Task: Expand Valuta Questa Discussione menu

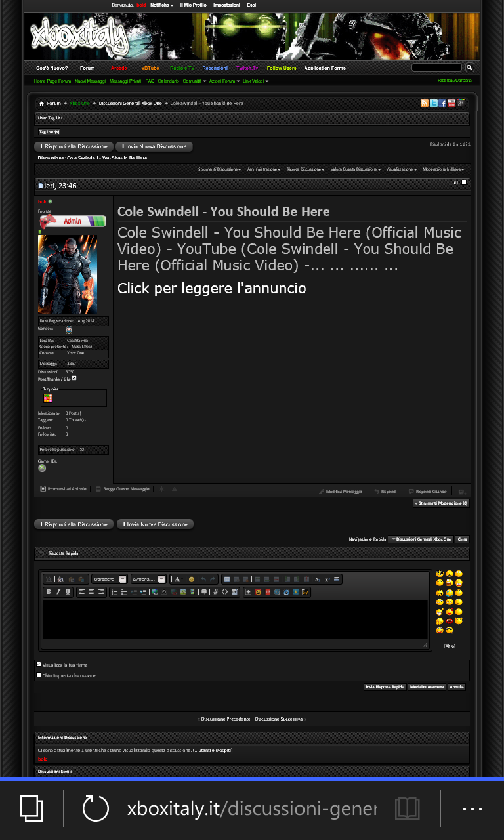Action: 356,169
